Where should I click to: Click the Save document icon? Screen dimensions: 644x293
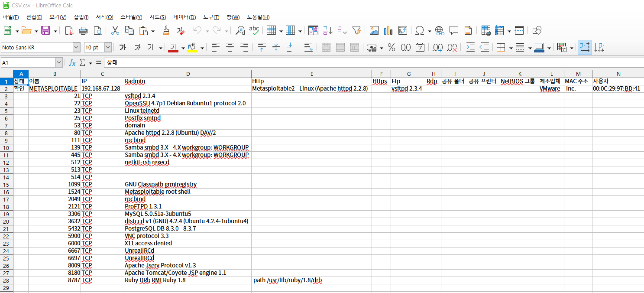pos(45,30)
